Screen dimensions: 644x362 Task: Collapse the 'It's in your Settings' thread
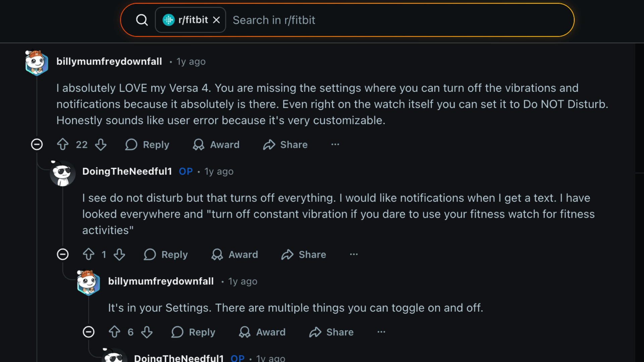pos(89,332)
